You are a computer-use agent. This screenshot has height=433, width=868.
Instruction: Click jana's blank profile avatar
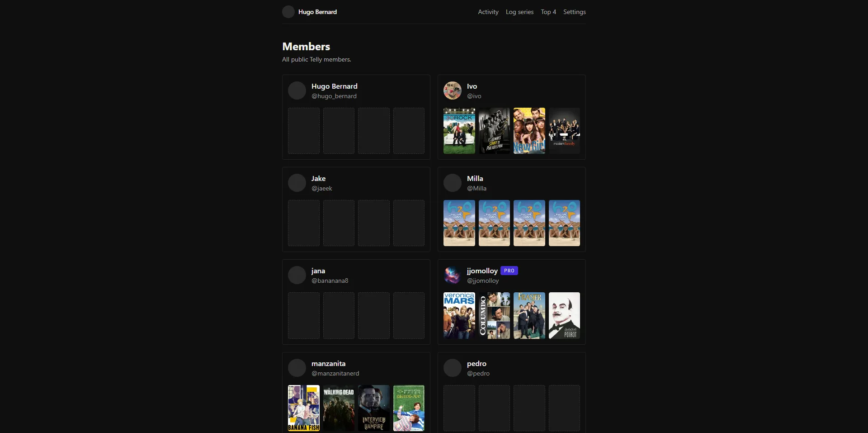pos(297,275)
